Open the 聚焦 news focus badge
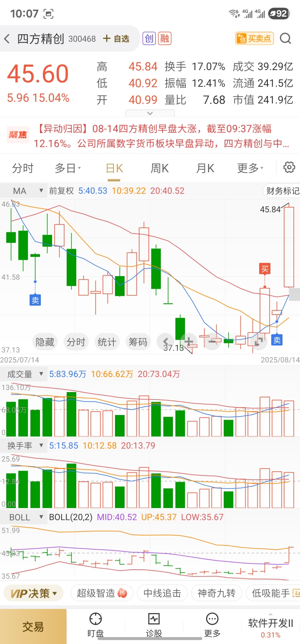 18,135
